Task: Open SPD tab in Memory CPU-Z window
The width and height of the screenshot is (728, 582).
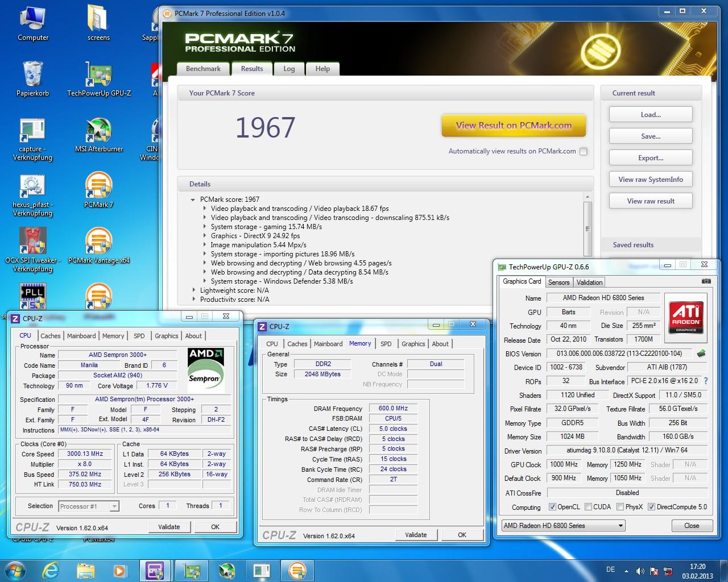Action: click(x=386, y=344)
